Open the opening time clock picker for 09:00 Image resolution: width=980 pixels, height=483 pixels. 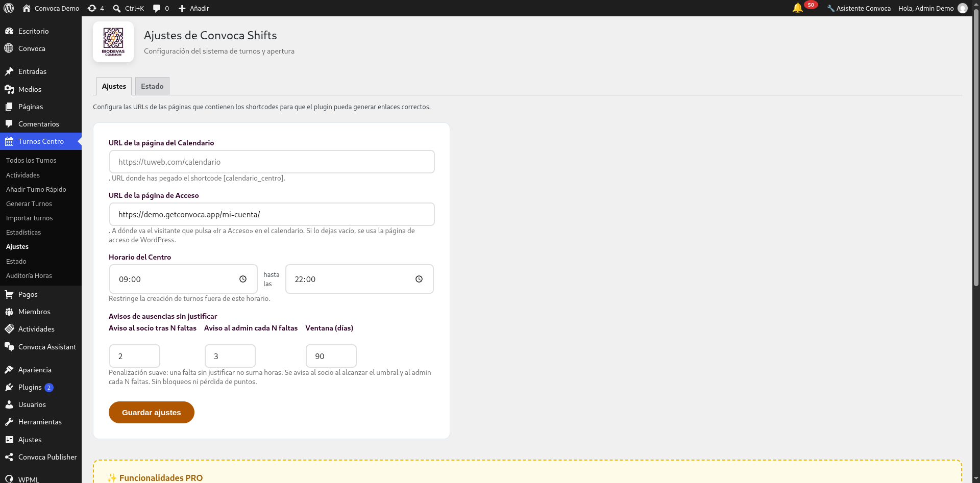[x=243, y=279]
